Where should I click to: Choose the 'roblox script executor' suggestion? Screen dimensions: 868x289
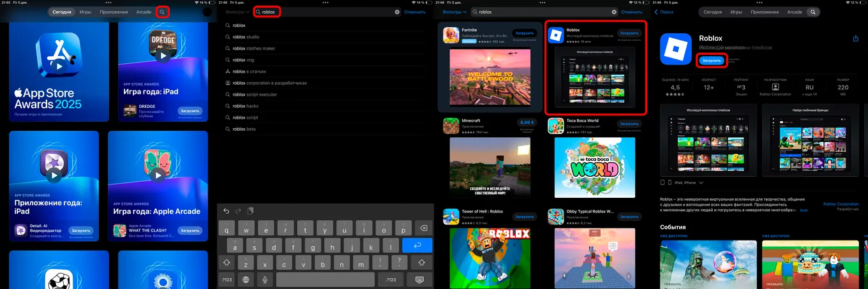point(255,94)
